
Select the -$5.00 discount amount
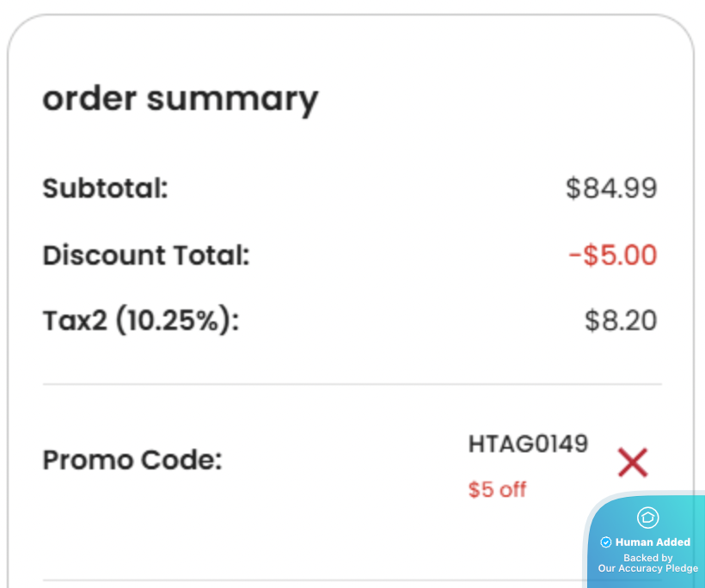pyautogui.click(x=612, y=255)
